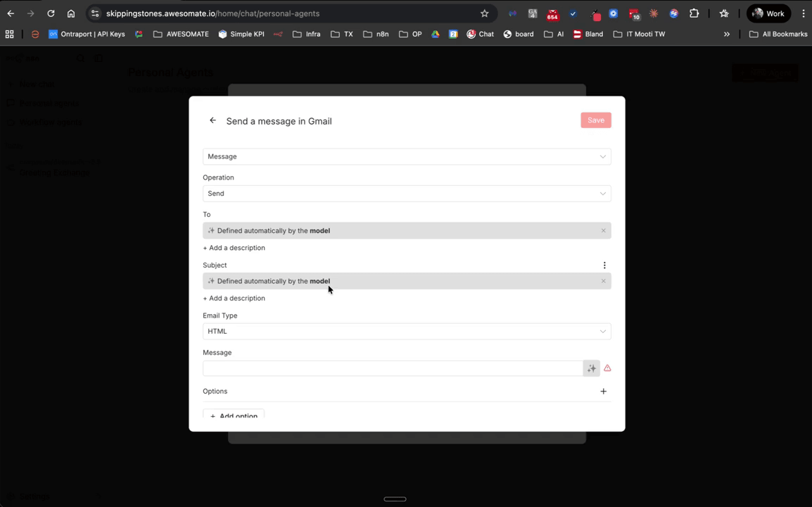Viewport: 812px width, 507px height.
Task: Click the back arrow in the Gmail dialog
Action: [212, 120]
